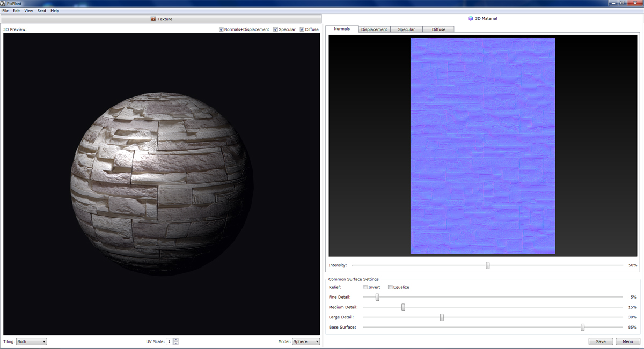Open the Model dropdown showing Sphere
Viewport: 644px width, 349px height.
click(306, 341)
